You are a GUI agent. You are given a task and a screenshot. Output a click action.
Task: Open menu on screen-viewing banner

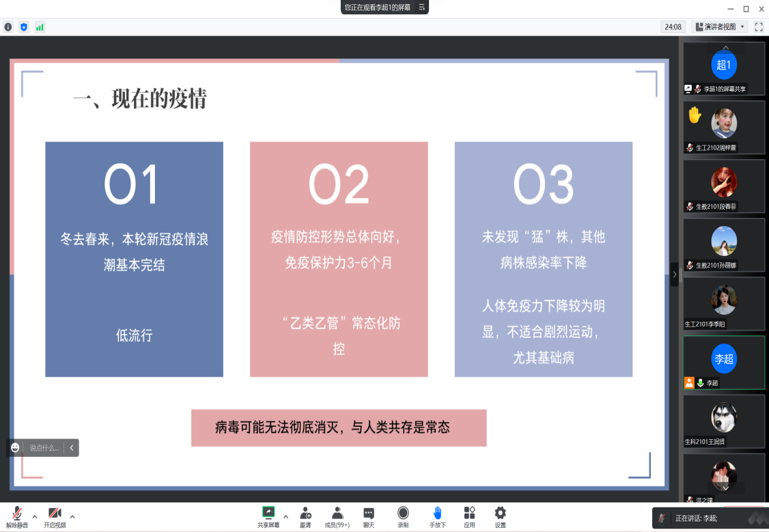[x=422, y=7]
